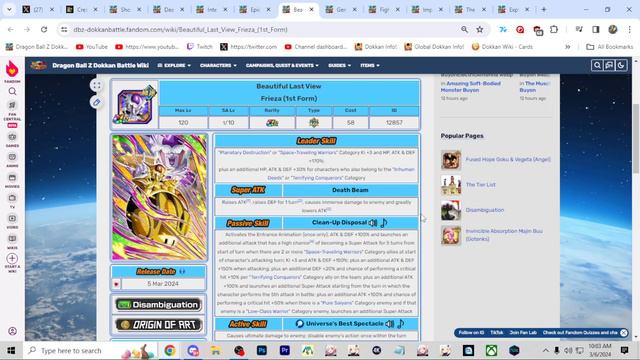The image size is (640, 360).
Task: Open YouTube bookmark
Action: (92, 47)
